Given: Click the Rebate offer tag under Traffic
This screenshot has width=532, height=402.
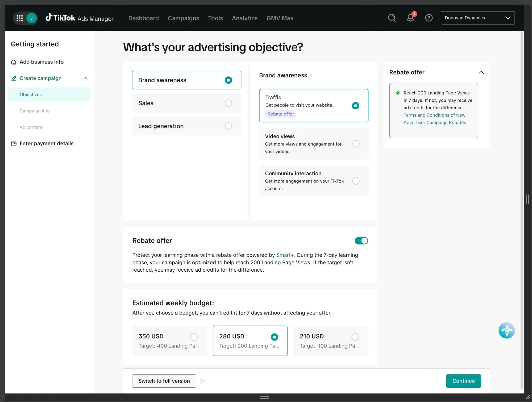Looking at the screenshot, I should (x=281, y=114).
